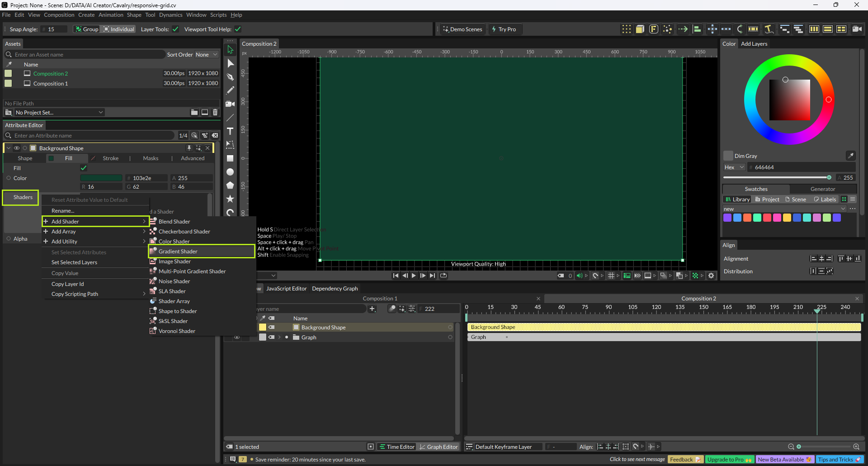The width and height of the screenshot is (868, 466).
Task: Pick the Rectangle shape tool
Action: (x=230, y=158)
